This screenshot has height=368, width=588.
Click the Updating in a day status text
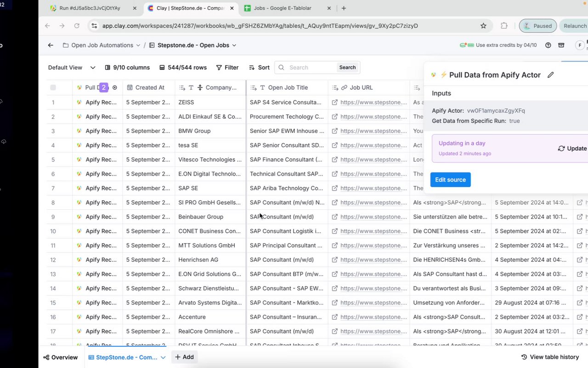[x=462, y=143]
